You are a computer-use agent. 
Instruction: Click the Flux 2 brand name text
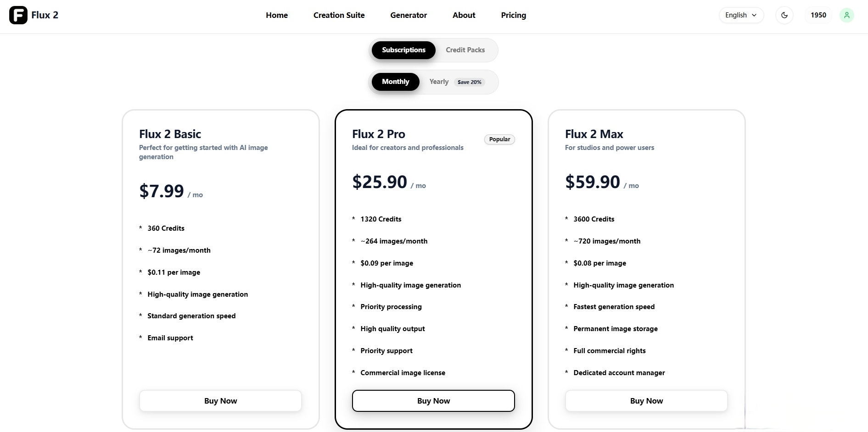coord(45,15)
